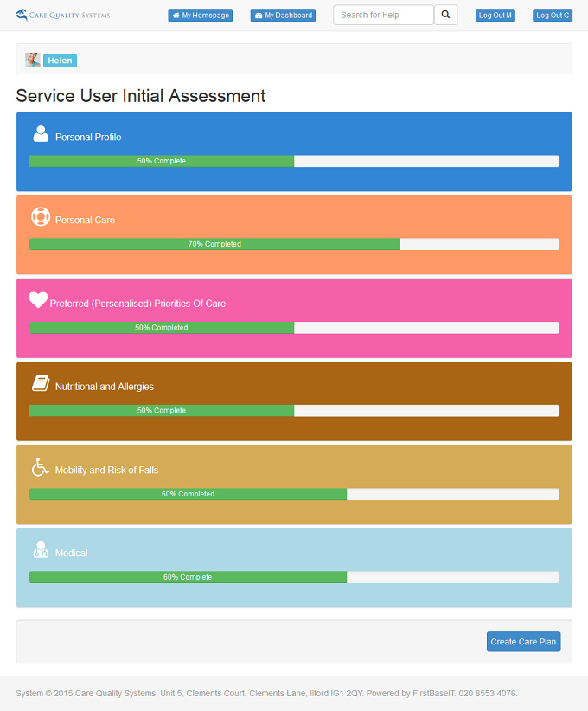The image size is (588, 711).
Task: Open the Mobility and Risk of Falls section
Action: point(106,471)
